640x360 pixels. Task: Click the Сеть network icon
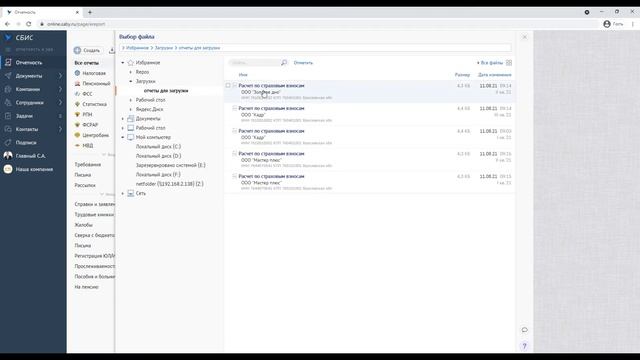[131, 193]
